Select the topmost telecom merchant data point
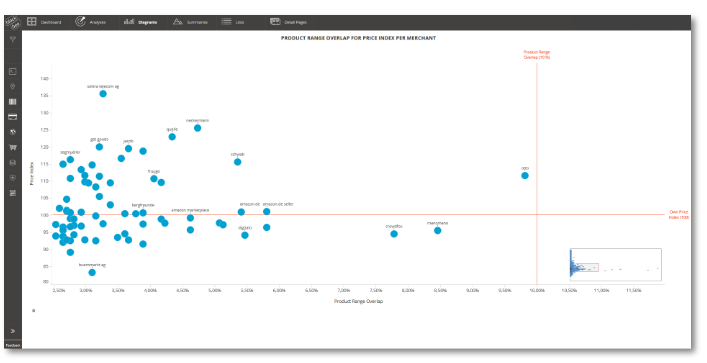This screenshot has height=363, width=707. (103, 94)
